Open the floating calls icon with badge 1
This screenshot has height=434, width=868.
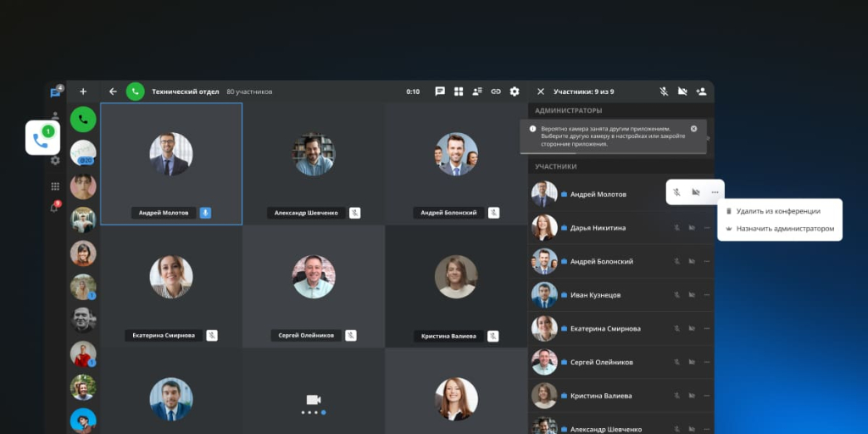[x=42, y=137]
